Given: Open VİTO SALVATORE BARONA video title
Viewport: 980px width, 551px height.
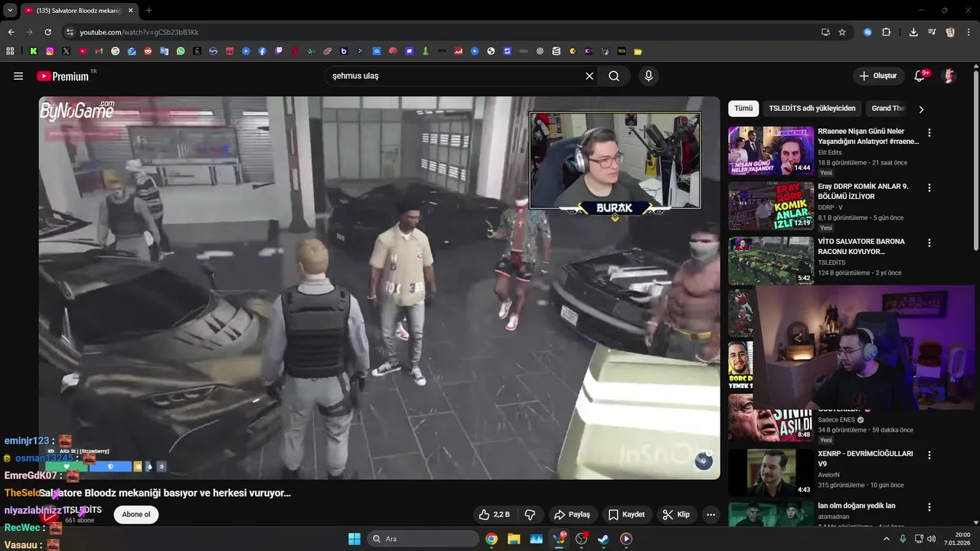Looking at the screenshot, I should [861, 246].
